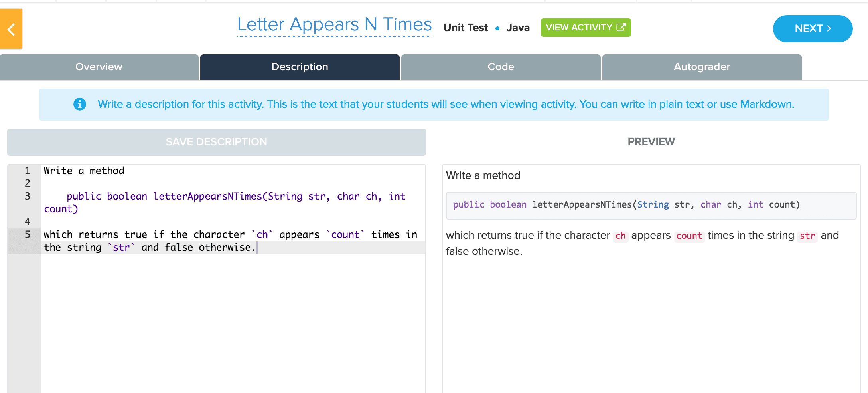Click the PREVIEW heading
The height and width of the screenshot is (393, 868).
tap(651, 142)
